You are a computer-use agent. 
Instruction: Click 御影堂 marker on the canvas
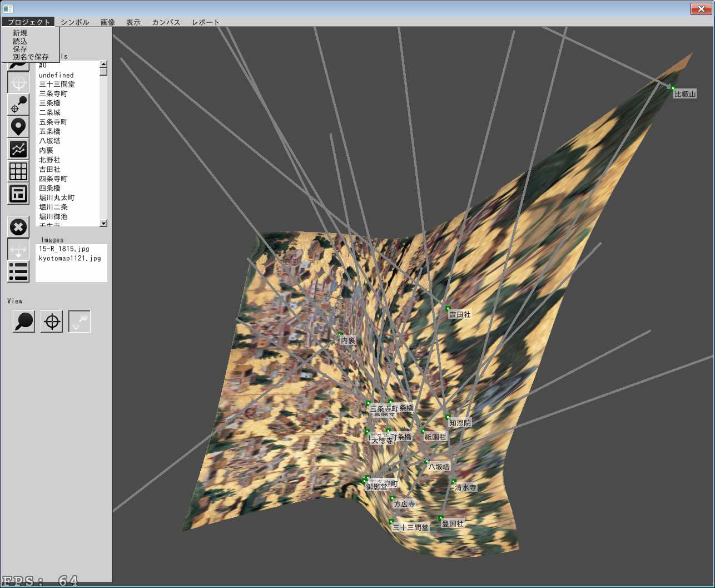tap(376, 487)
